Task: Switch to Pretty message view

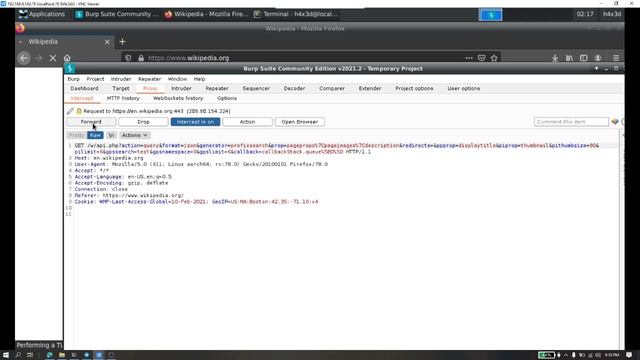Action: click(76, 135)
